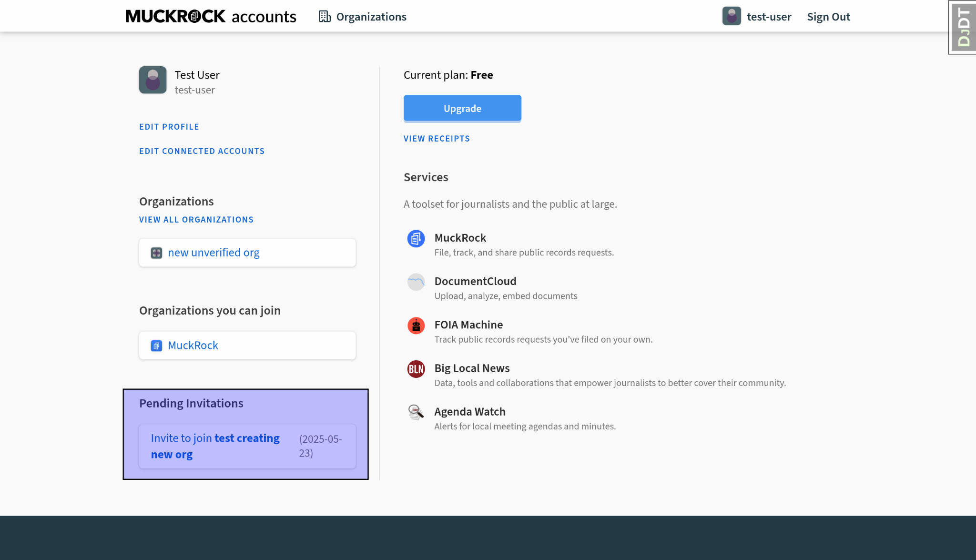Open the Agenda Watch service title
This screenshot has width=976, height=560.
point(470,411)
